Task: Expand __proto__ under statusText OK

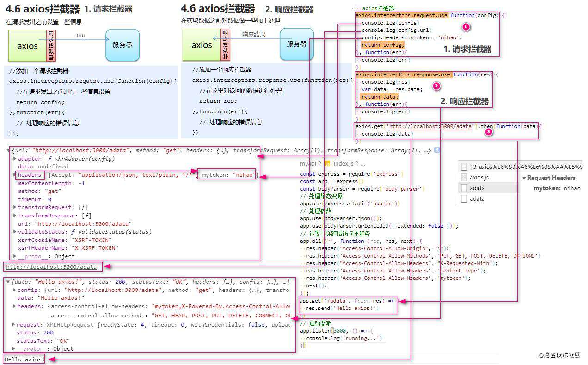Action: click(x=13, y=349)
